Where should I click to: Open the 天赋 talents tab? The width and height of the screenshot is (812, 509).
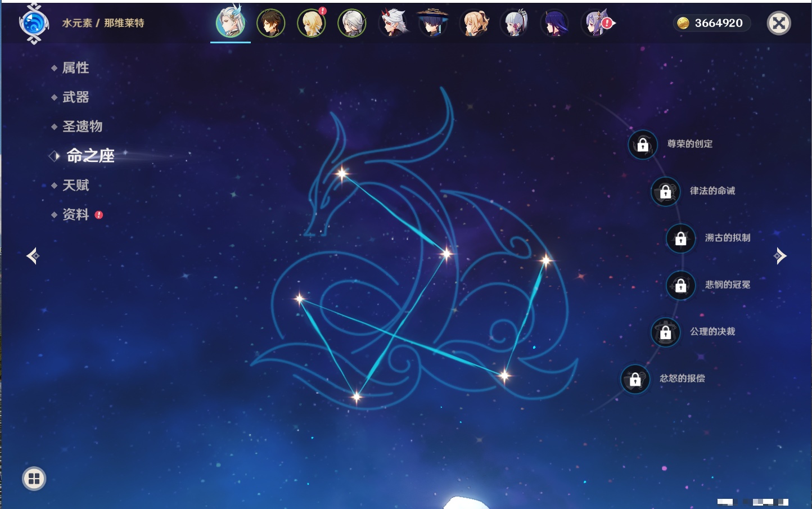point(75,185)
